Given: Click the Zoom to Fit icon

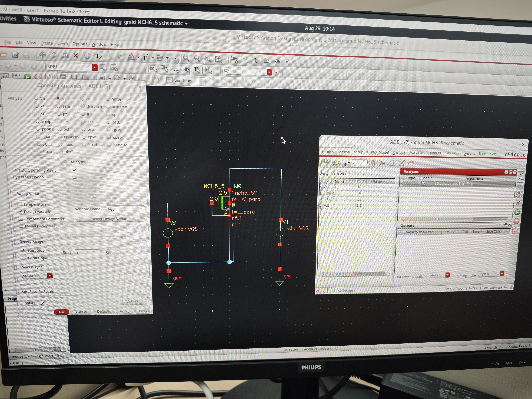Looking at the screenshot, I should [x=218, y=59].
